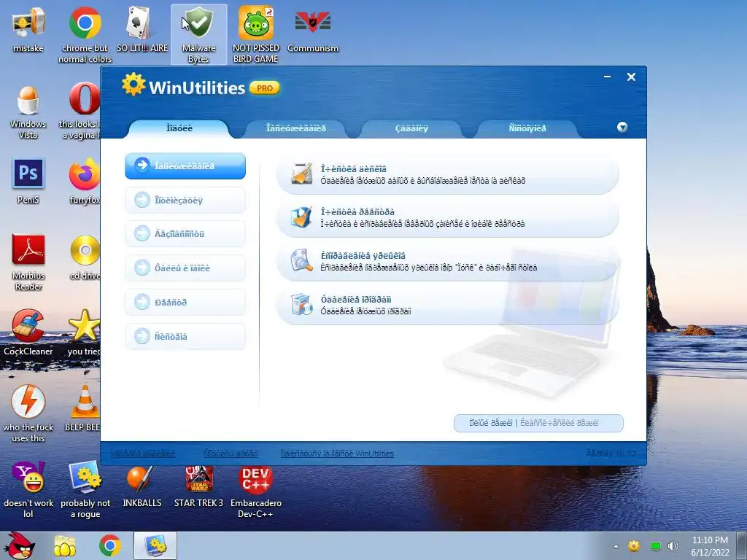Image resolution: width=747 pixels, height=560 pixels.
Task: Select the 'Communism' desktop icon
Action: pyautogui.click(x=312, y=29)
